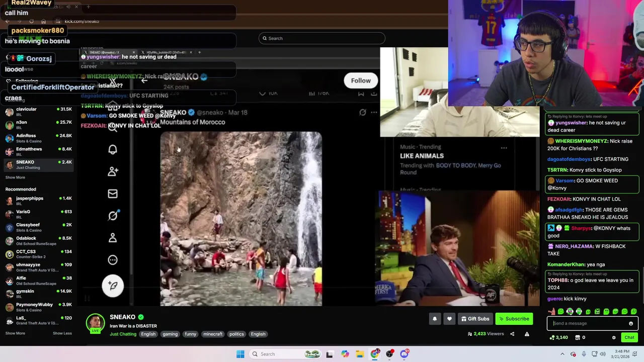Click username yungswisher in chat panel
The width and height of the screenshot is (644, 362).
click(571, 123)
